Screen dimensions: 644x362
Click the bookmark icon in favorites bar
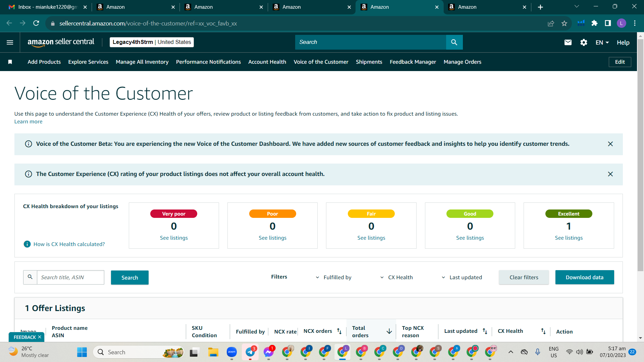coord(10,62)
